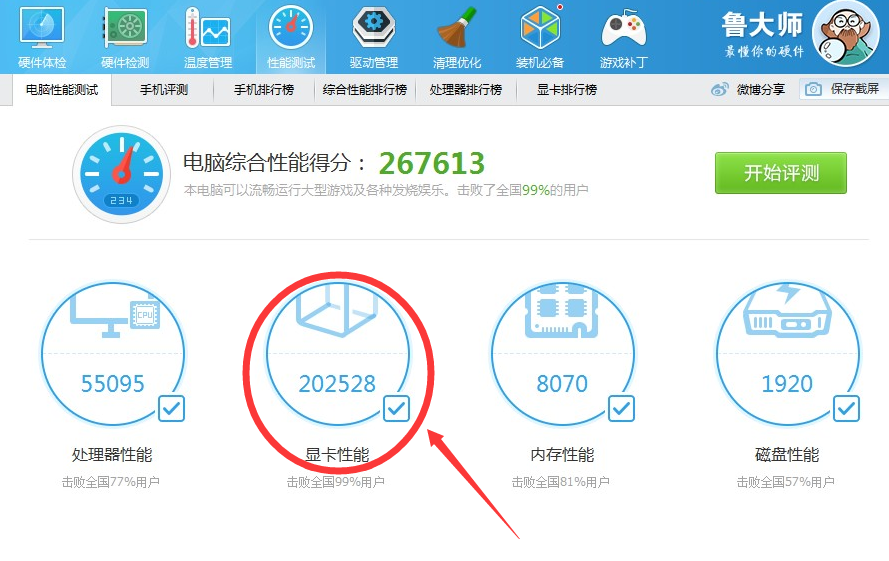This screenshot has height=561, width=889.
Task: Click graphics score 202528
Action: (x=337, y=384)
